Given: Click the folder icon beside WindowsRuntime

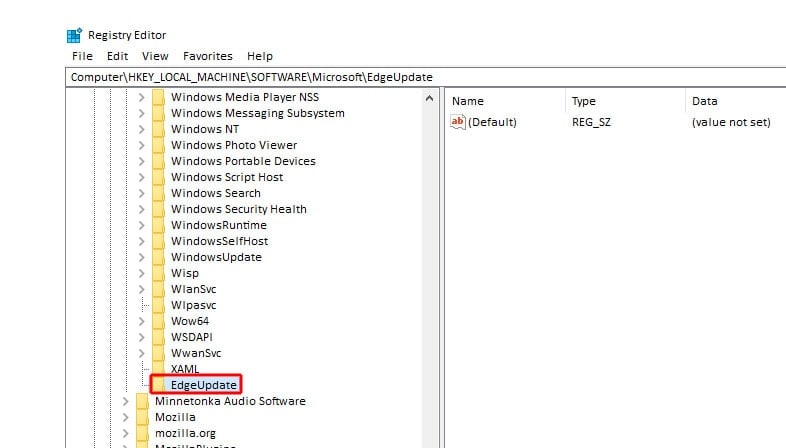Looking at the screenshot, I should 158,226.
